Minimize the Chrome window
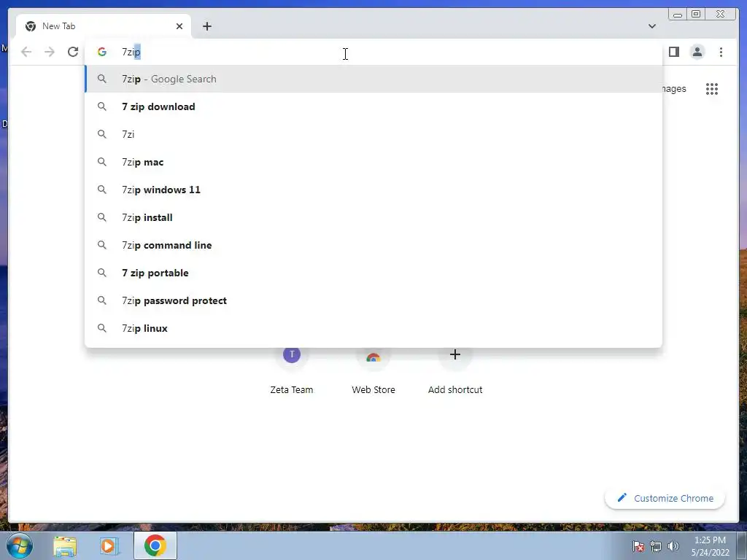 pos(678,15)
